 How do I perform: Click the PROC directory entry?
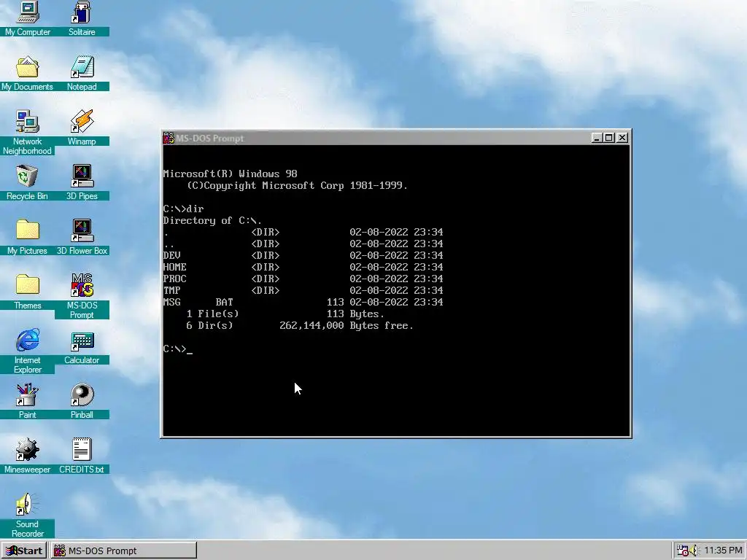coord(303,279)
